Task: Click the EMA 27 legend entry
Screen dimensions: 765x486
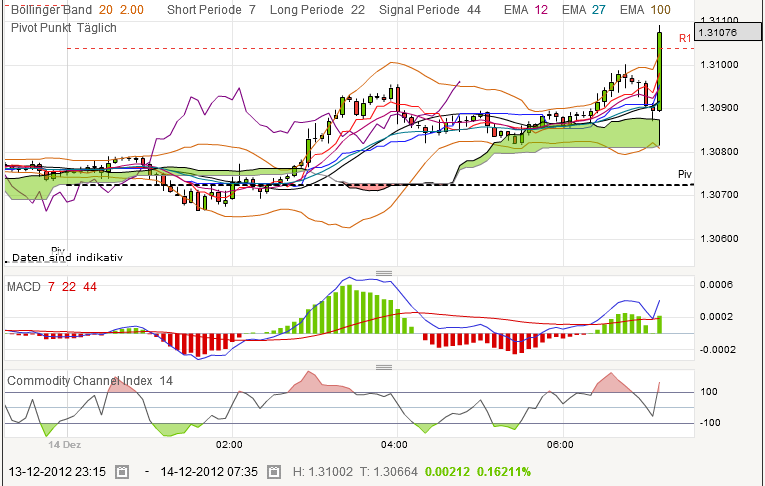Action: tap(584, 10)
